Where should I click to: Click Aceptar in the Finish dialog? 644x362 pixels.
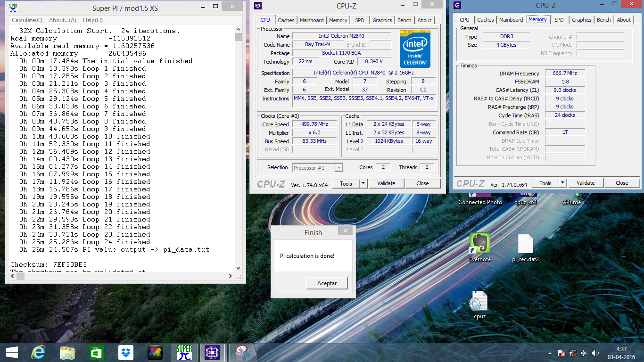pyautogui.click(x=327, y=283)
